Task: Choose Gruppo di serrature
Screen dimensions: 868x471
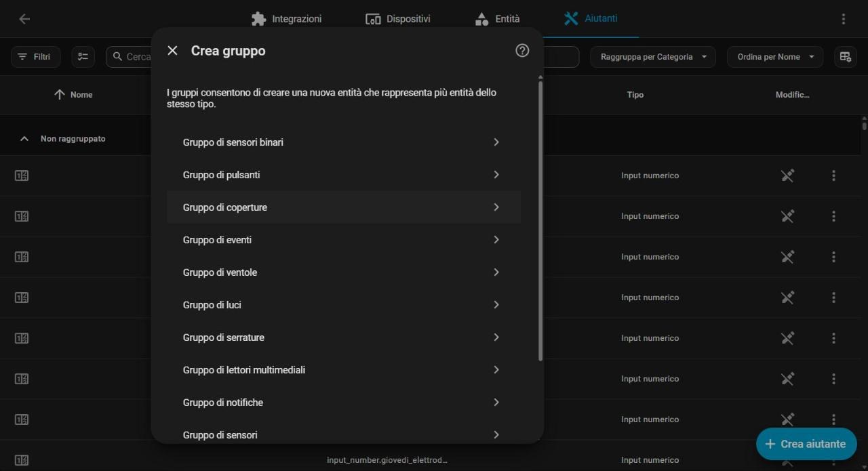Action: (344, 337)
